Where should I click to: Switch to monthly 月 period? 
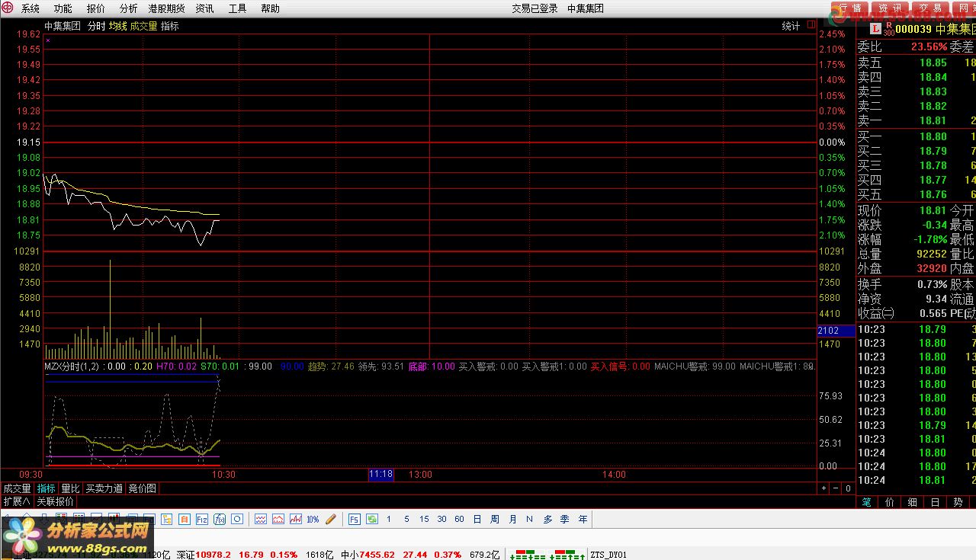(x=512, y=519)
